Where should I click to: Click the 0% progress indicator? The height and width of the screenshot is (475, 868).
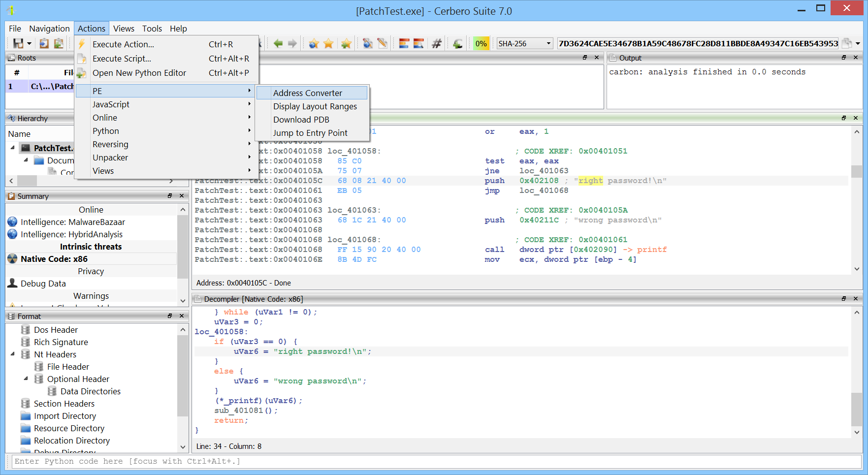pos(481,44)
